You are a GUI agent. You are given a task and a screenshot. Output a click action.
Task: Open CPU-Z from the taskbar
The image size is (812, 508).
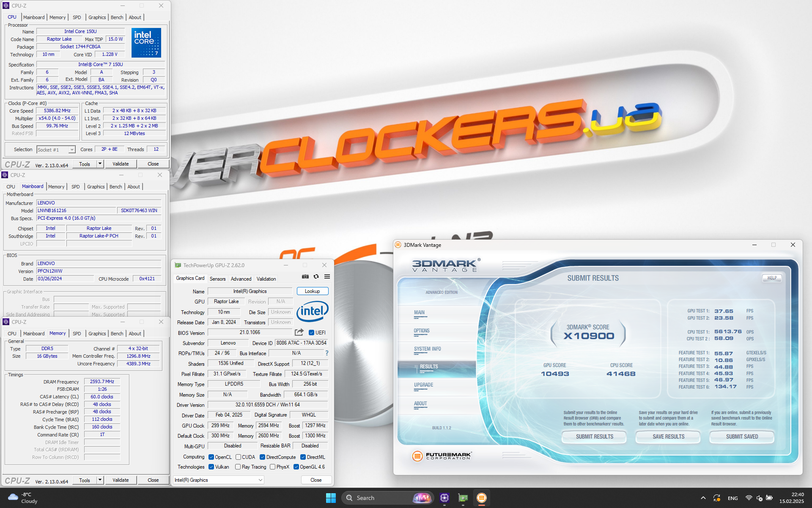[x=444, y=498]
